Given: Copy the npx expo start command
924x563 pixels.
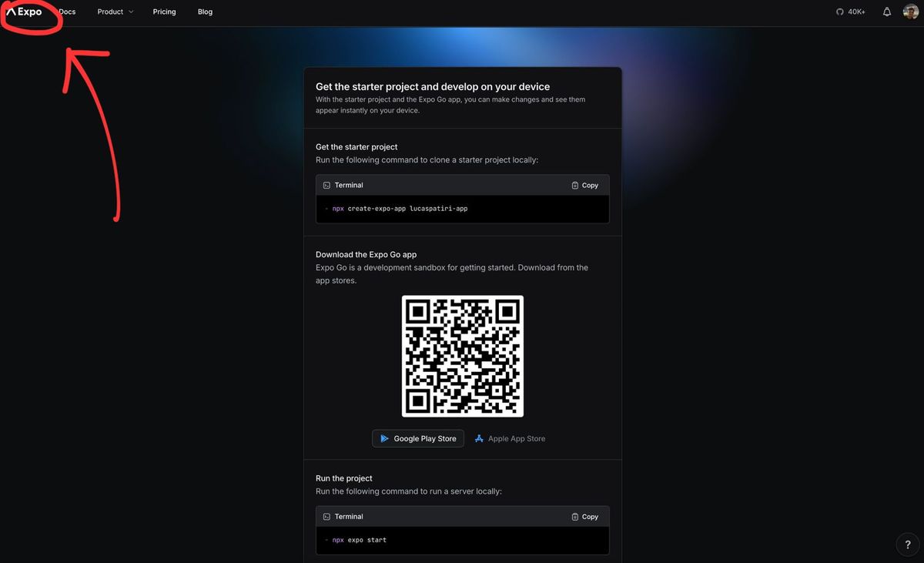Looking at the screenshot, I should tap(585, 516).
